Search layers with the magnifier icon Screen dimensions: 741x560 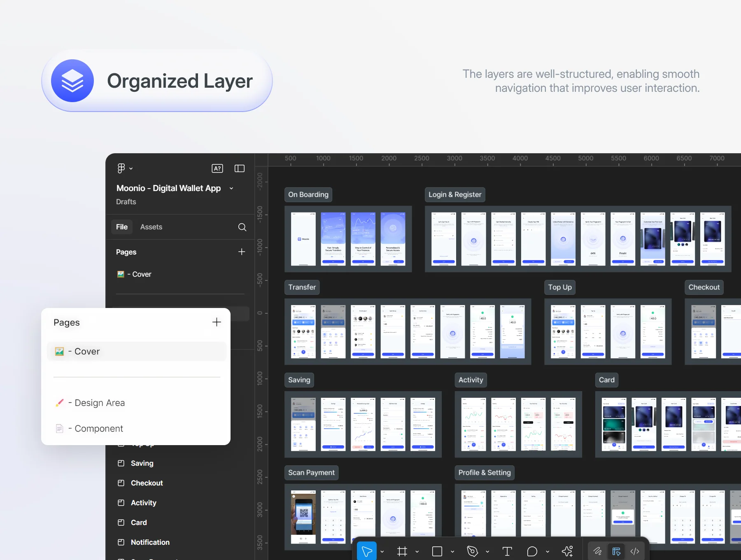242,227
